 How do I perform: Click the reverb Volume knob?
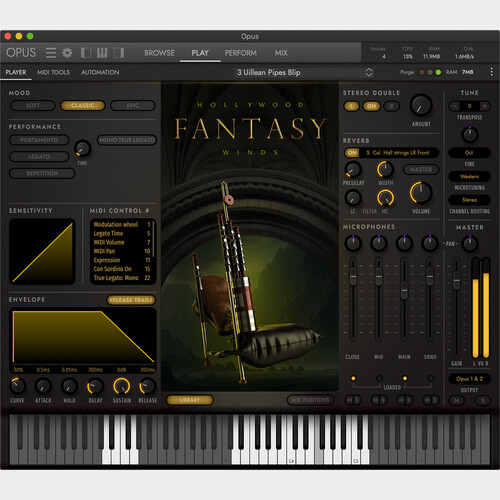[x=421, y=193]
